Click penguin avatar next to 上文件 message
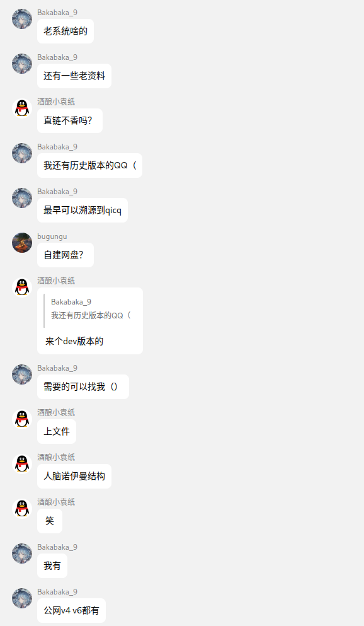Viewport: 364px width, 626px height. [22, 419]
